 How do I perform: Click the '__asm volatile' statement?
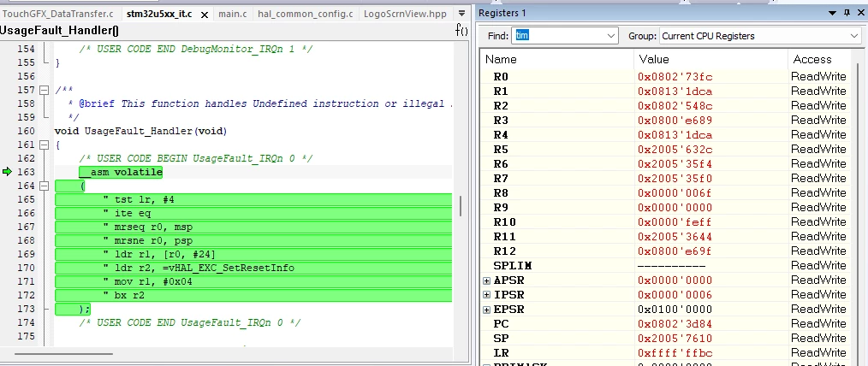[121, 172]
